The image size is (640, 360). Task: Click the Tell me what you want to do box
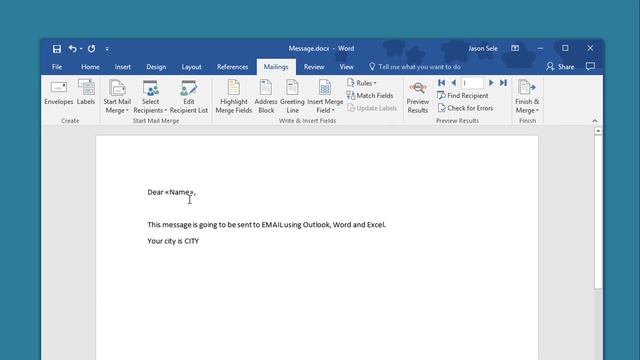(x=415, y=67)
